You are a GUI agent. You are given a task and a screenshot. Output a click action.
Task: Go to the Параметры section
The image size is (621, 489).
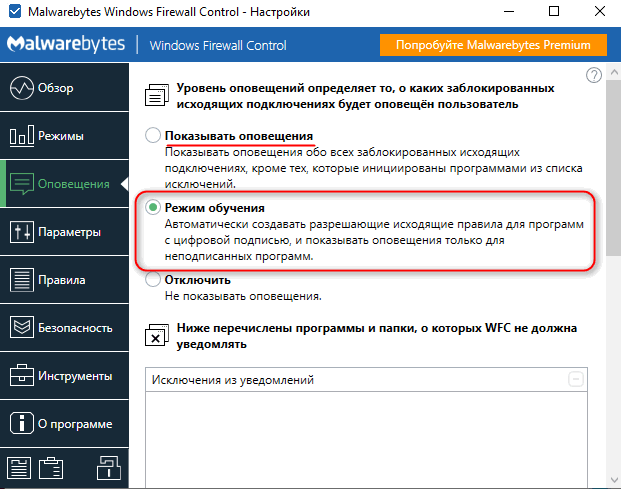tap(64, 232)
